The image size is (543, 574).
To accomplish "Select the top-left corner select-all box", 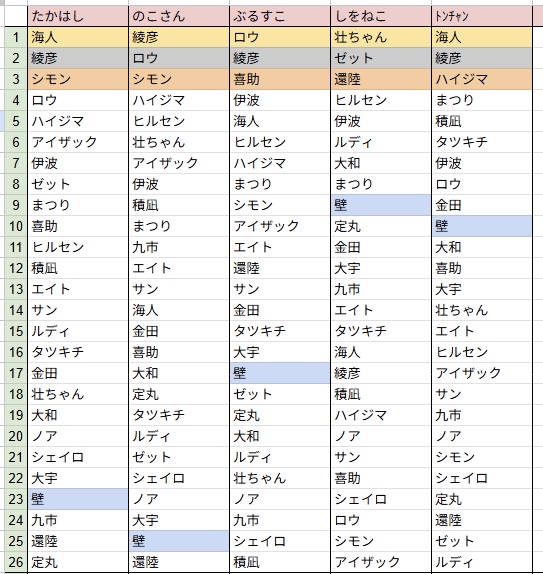I will click(x=16, y=16).
